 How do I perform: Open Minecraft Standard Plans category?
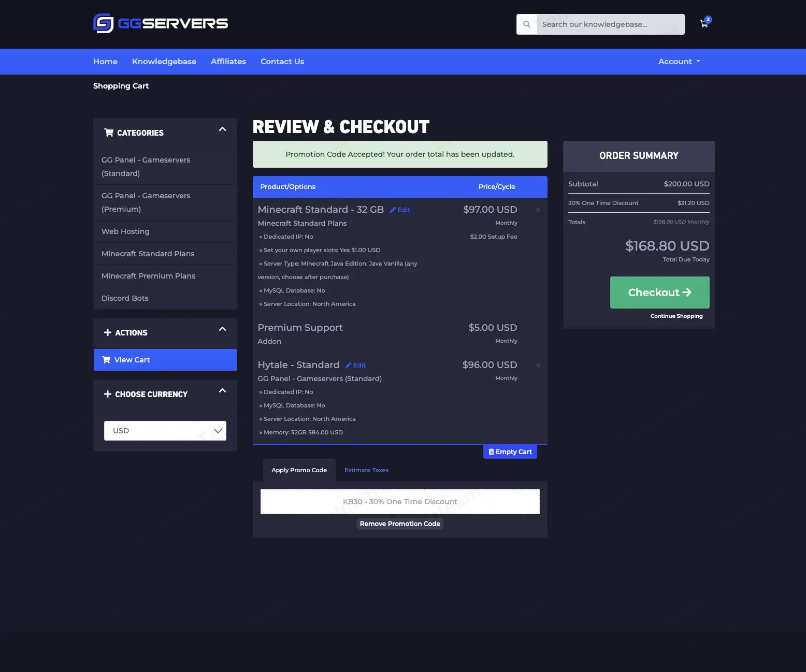165,254
